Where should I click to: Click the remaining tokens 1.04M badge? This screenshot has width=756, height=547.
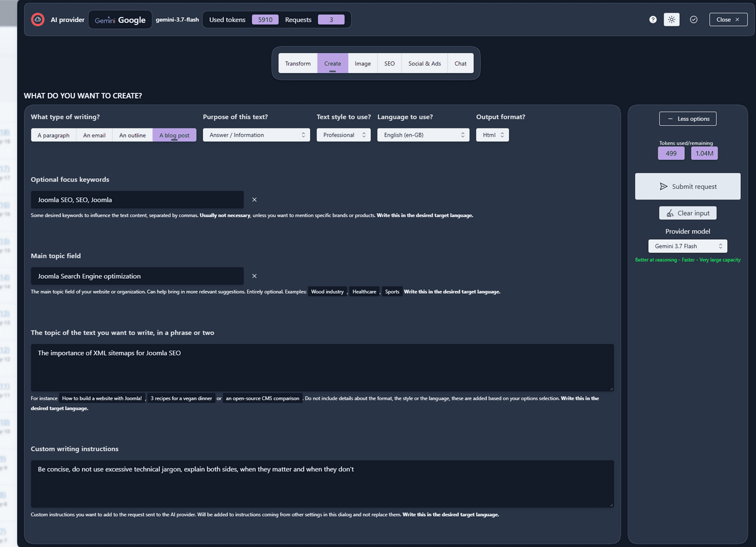704,153
